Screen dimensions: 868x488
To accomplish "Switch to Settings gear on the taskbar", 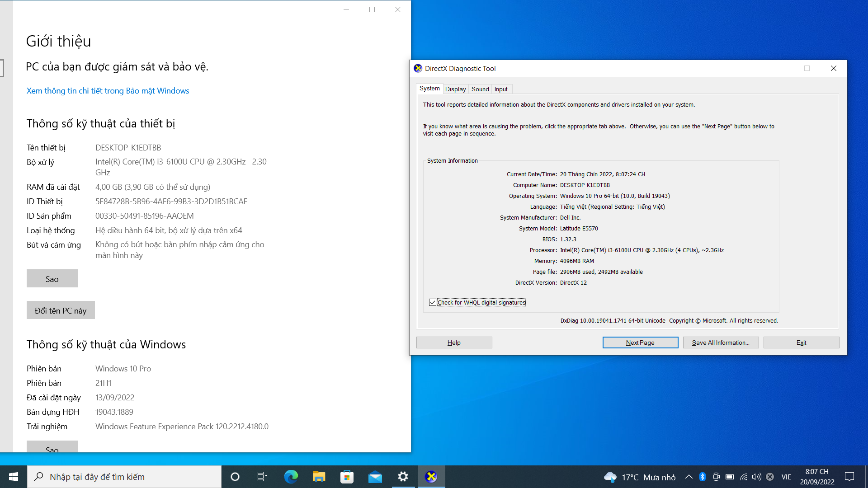I will [403, 477].
